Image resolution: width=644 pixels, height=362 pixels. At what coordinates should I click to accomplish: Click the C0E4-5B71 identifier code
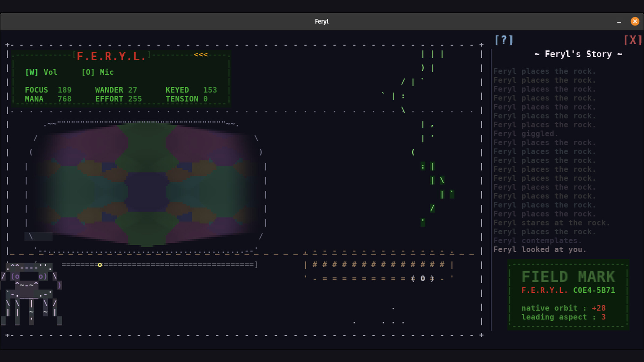tap(594, 290)
